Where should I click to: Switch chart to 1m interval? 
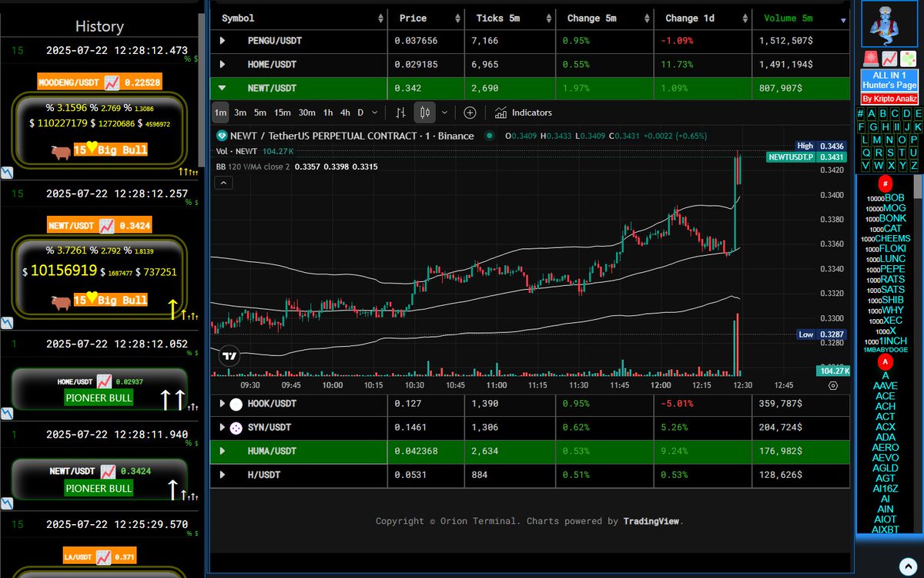tap(220, 113)
